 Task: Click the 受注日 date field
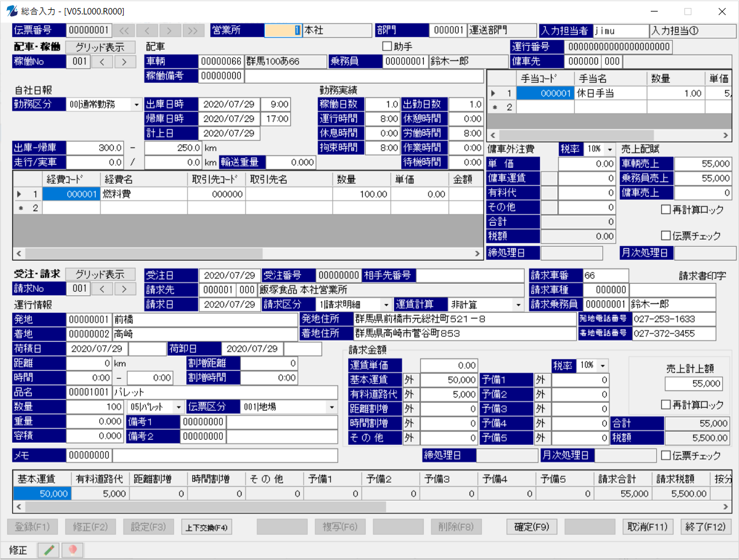click(229, 275)
